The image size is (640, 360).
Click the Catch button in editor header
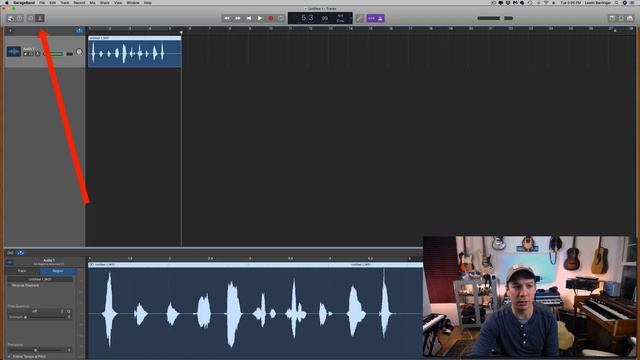click(20, 253)
